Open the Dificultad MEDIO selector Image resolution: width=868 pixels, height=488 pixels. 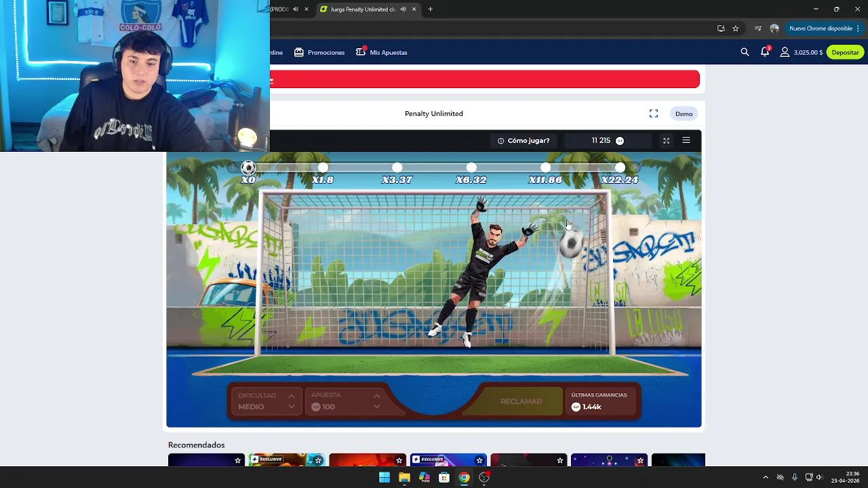pos(266,401)
